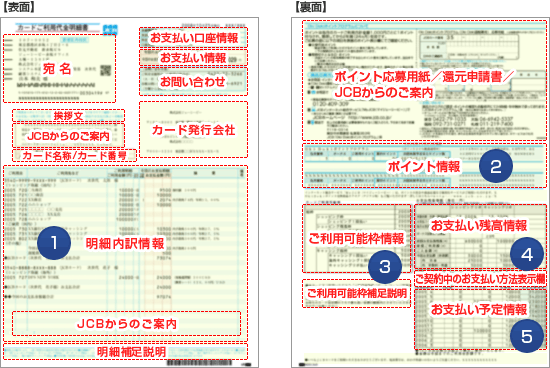Screen dimensions: 550x368
Task: Click the QR code in the 宛名 area
Action: (x=106, y=70)
